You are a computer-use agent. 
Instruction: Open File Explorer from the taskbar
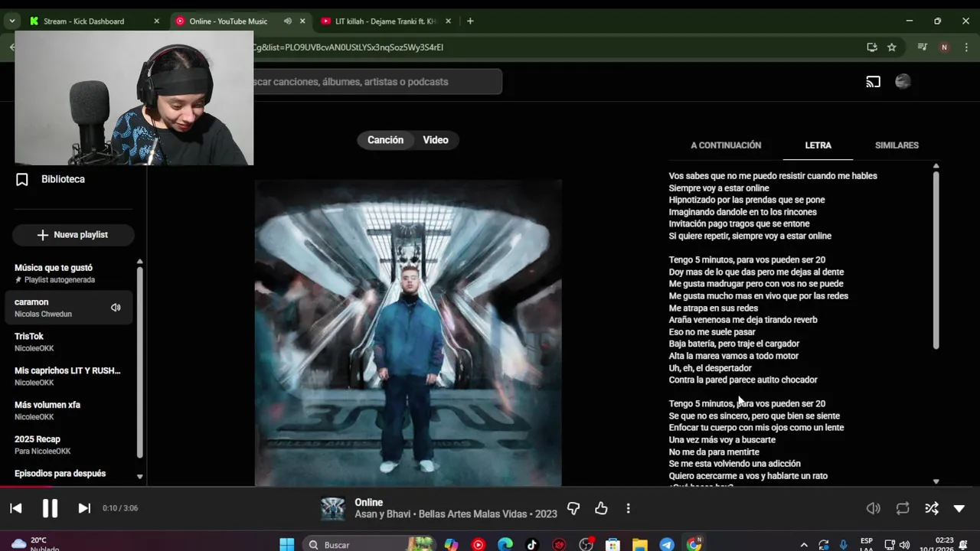(x=640, y=545)
